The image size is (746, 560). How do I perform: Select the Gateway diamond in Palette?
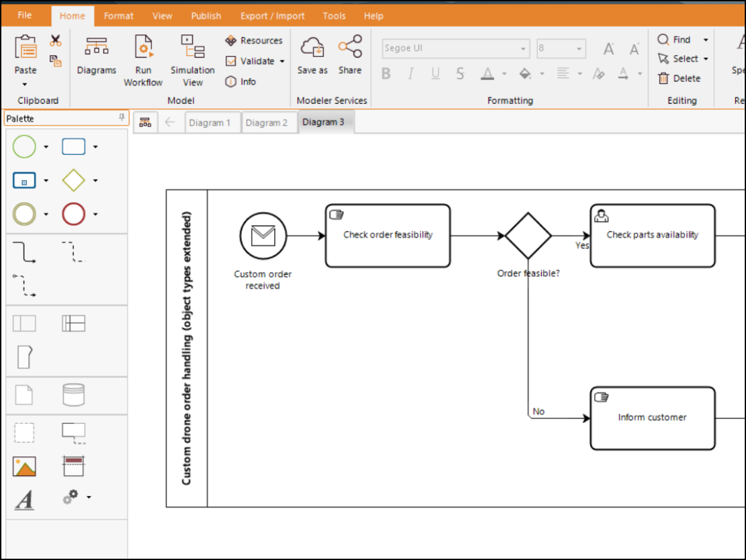tap(73, 180)
